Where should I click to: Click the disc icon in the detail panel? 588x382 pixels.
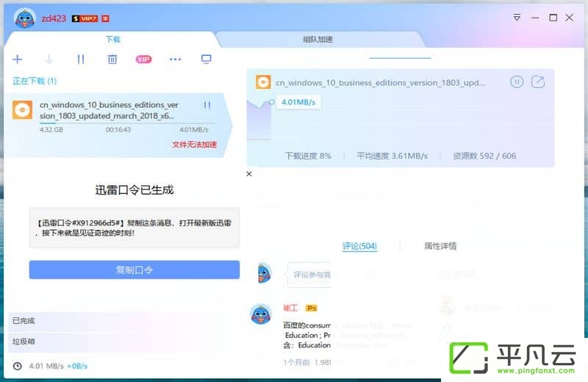[x=263, y=82]
